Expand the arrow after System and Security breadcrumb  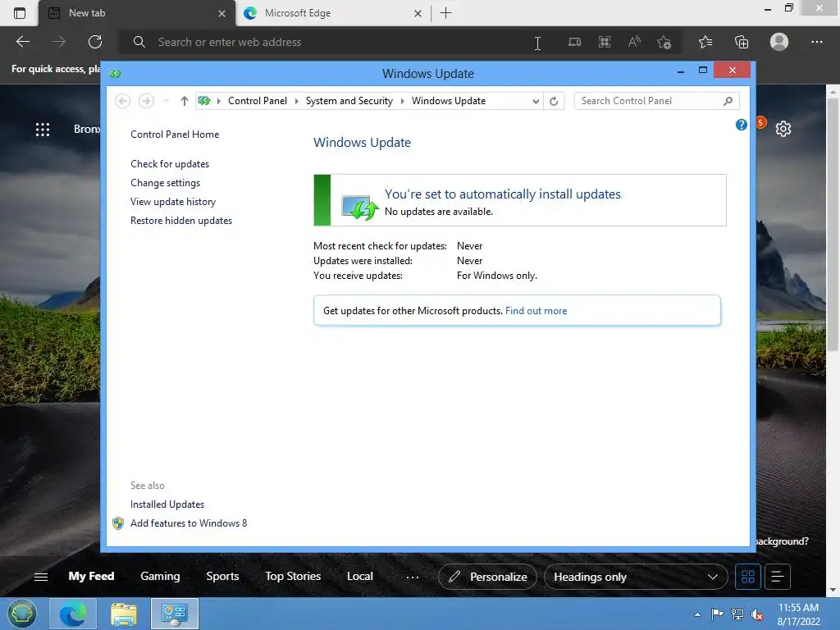coord(402,101)
